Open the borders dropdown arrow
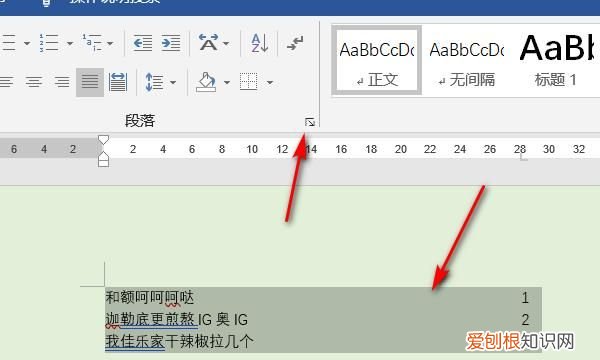 270,82
